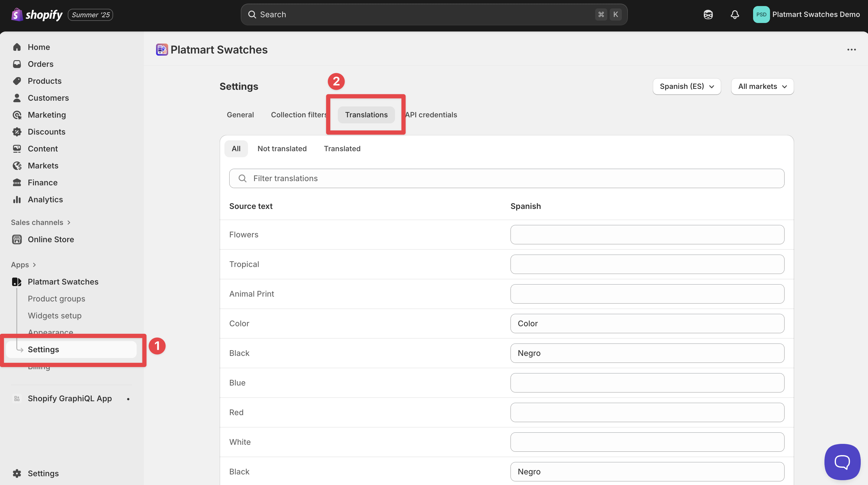Show Translated entries tab

click(x=342, y=149)
